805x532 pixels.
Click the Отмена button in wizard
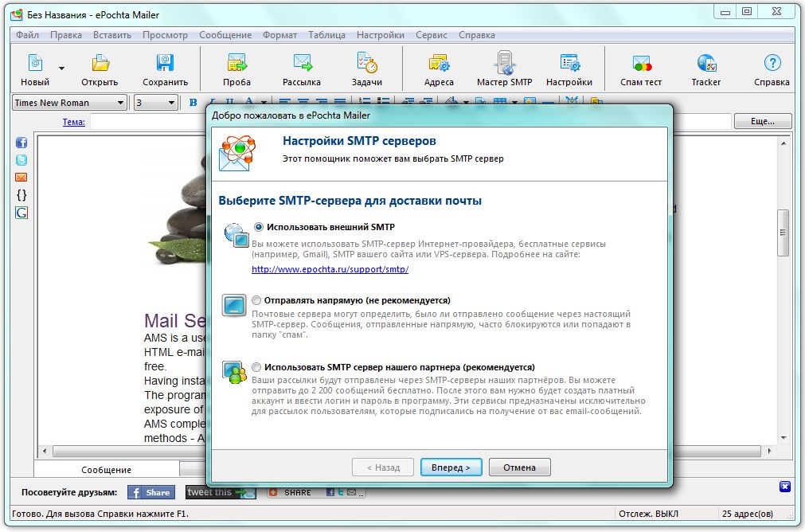(520, 467)
